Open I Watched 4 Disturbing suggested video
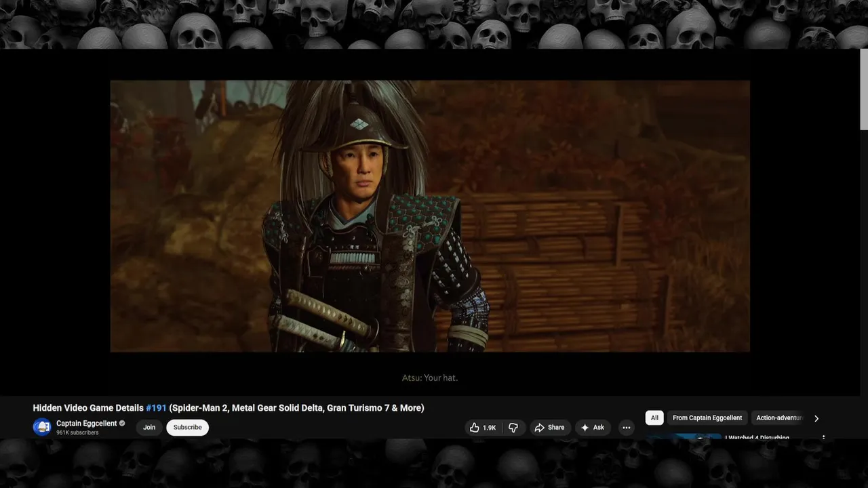Image resolution: width=868 pixels, height=488 pixels. click(757, 438)
